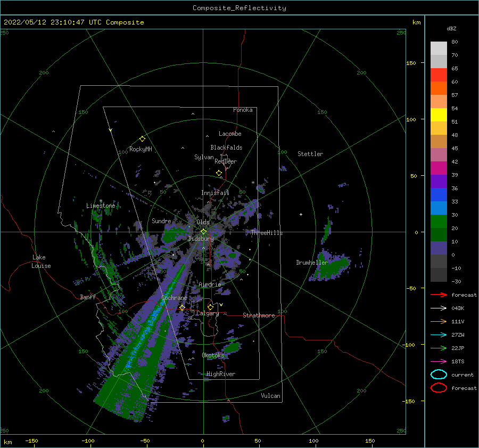Click the Stettler city label
This screenshot has width=479, height=448.
click(310, 154)
